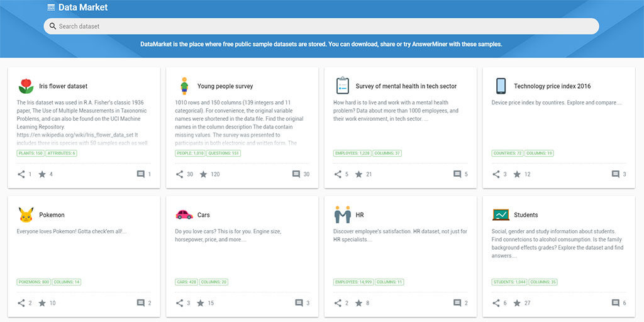Click the PLANTS: 150 tag
The height and width of the screenshot is (322, 644).
click(x=30, y=153)
